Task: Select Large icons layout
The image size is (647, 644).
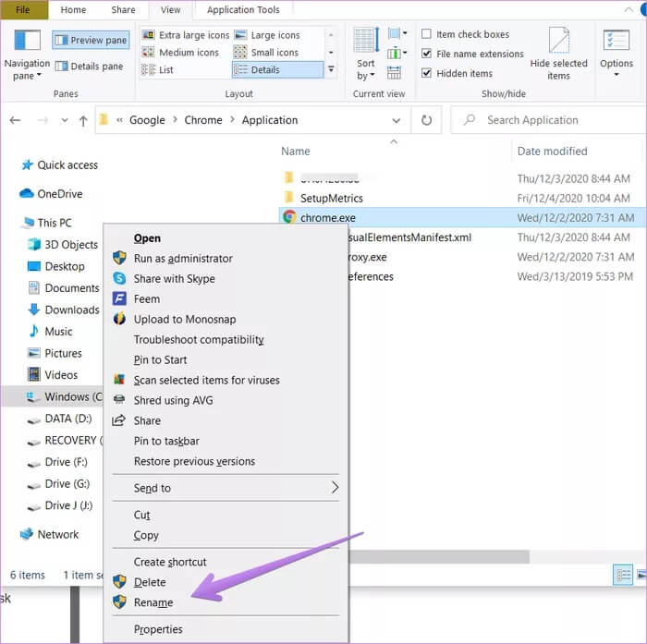Action: pyautogui.click(x=267, y=35)
